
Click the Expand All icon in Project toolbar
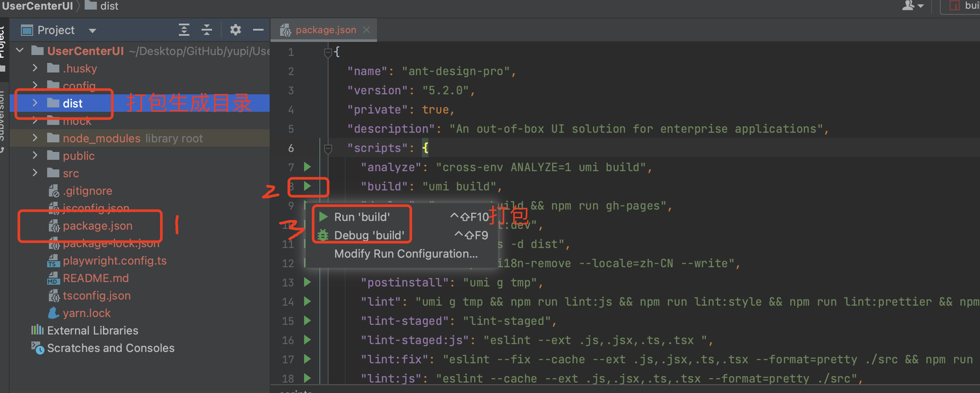pyautogui.click(x=184, y=30)
